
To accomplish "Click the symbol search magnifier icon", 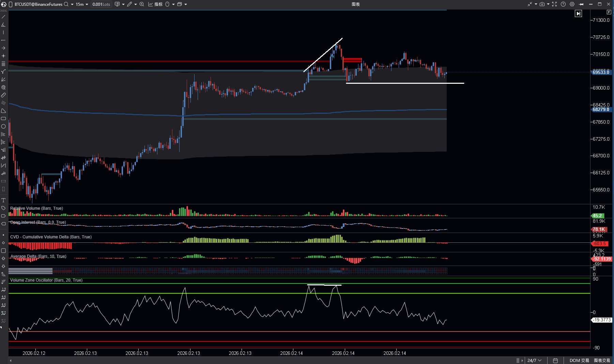I will click(66, 4).
